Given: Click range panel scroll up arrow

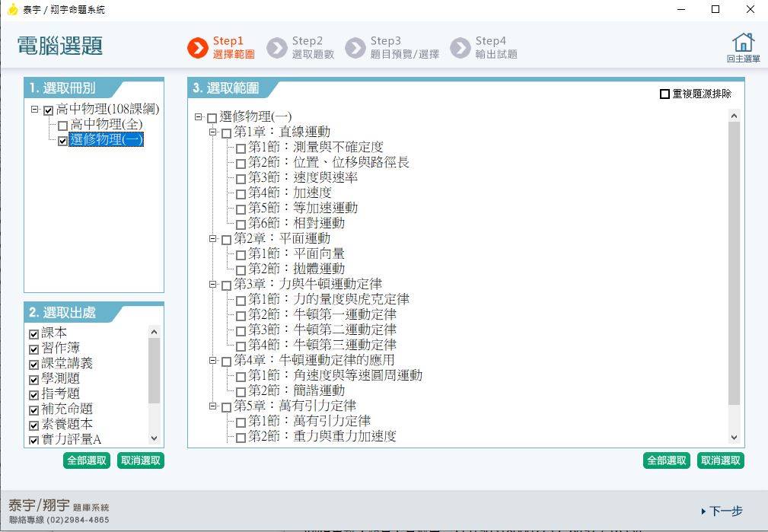Looking at the screenshot, I should (x=734, y=116).
